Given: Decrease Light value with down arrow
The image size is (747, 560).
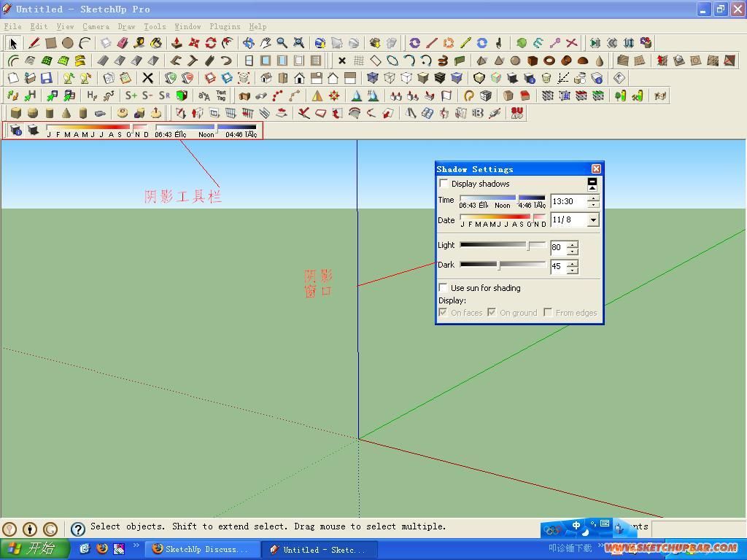Looking at the screenshot, I should tap(573, 251).
